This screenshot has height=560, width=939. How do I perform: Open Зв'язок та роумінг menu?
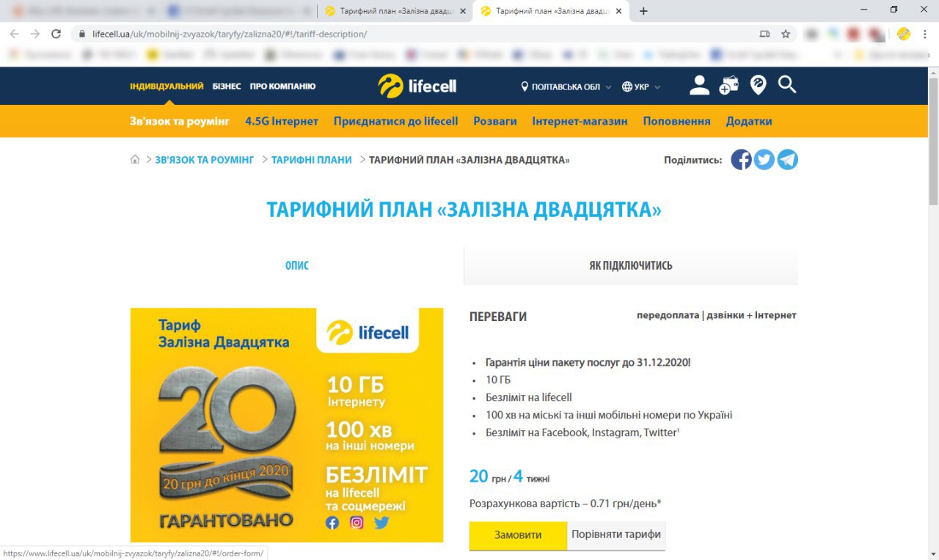click(180, 121)
